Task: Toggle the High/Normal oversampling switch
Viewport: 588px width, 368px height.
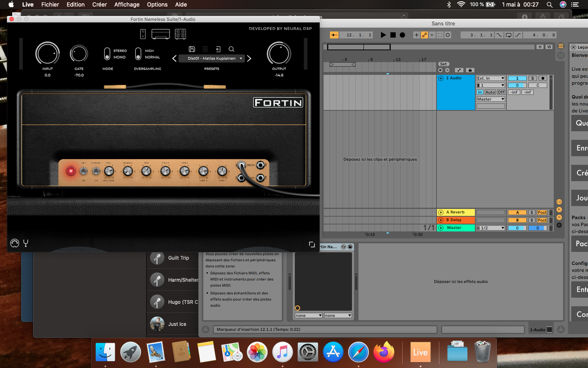Action: [x=138, y=54]
